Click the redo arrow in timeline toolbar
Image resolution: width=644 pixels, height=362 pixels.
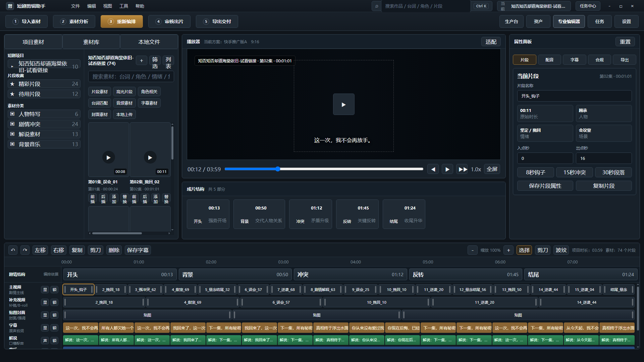point(25,250)
